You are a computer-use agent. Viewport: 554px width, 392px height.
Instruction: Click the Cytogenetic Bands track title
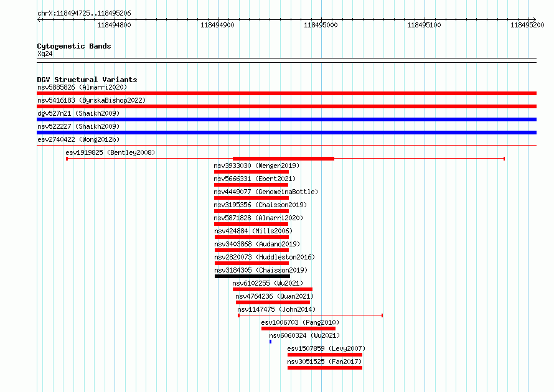pyautogui.click(x=74, y=46)
